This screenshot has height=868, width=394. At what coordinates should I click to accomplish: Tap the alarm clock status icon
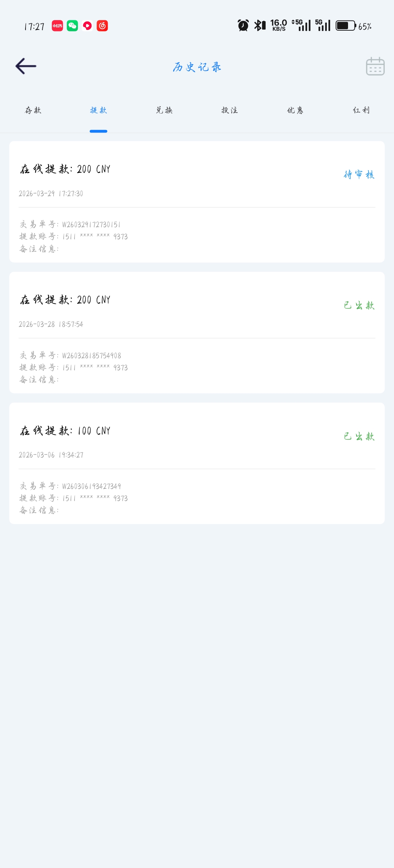pyautogui.click(x=243, y=26)
